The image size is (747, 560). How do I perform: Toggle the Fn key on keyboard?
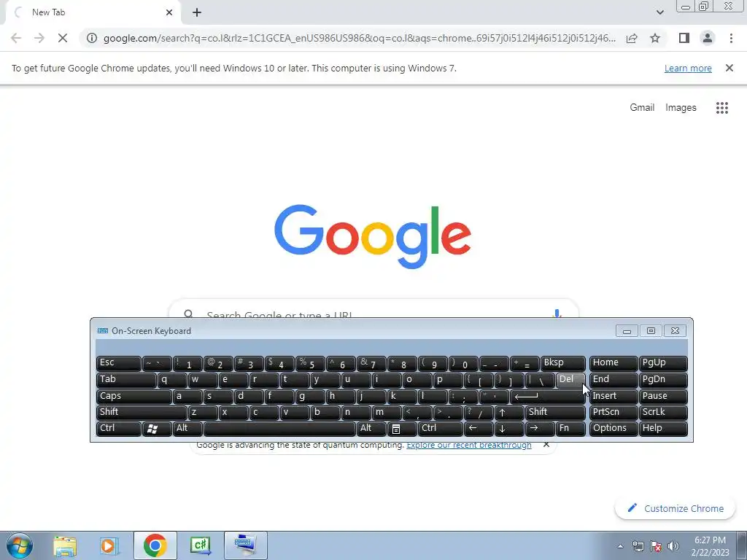570,429
